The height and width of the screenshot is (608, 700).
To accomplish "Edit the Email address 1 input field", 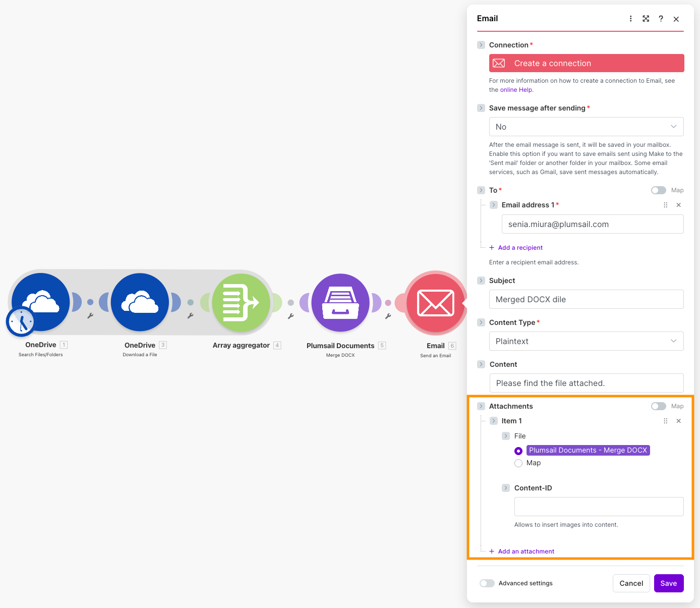I will click(x=593, y=224).
